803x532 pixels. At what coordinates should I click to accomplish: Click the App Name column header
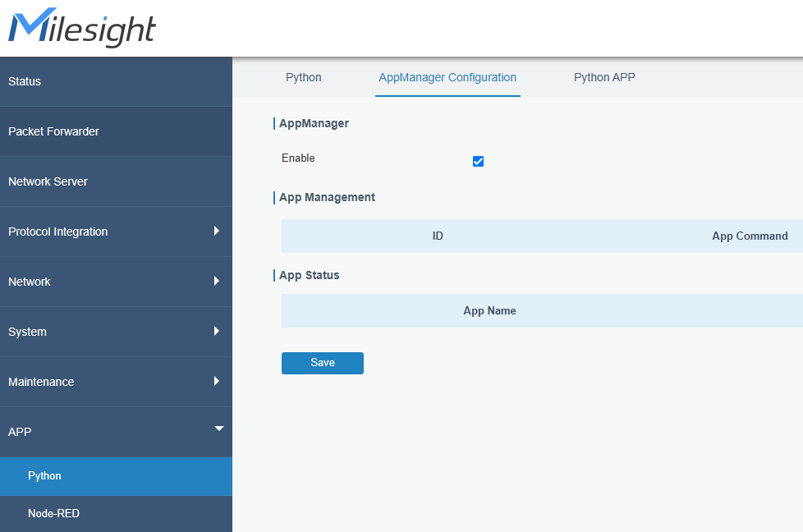click(489, 311)
